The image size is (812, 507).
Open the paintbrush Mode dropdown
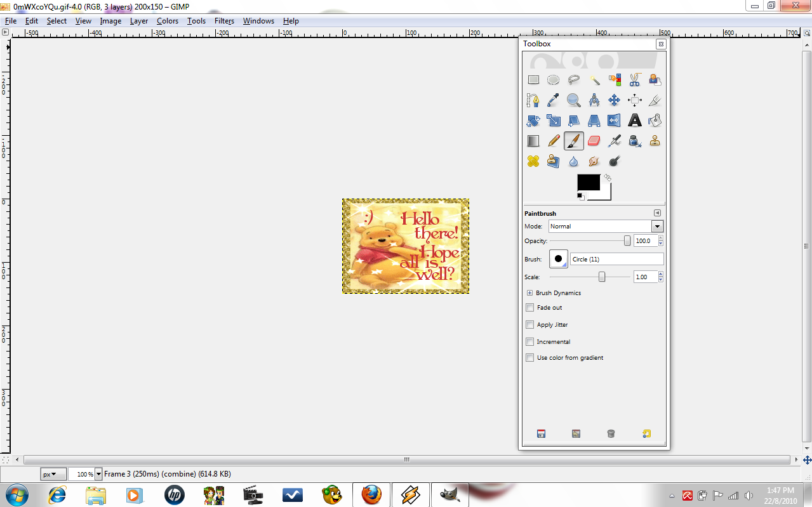(x=606, y=227)
